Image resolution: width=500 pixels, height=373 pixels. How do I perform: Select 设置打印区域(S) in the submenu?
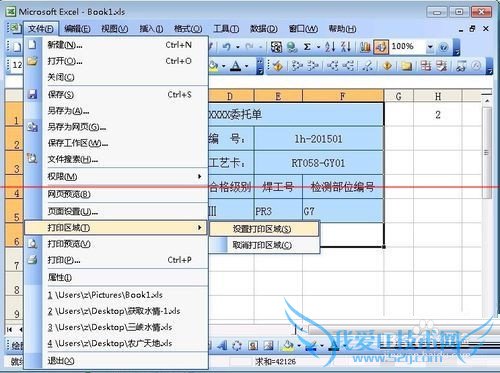(x=264, y=229)
